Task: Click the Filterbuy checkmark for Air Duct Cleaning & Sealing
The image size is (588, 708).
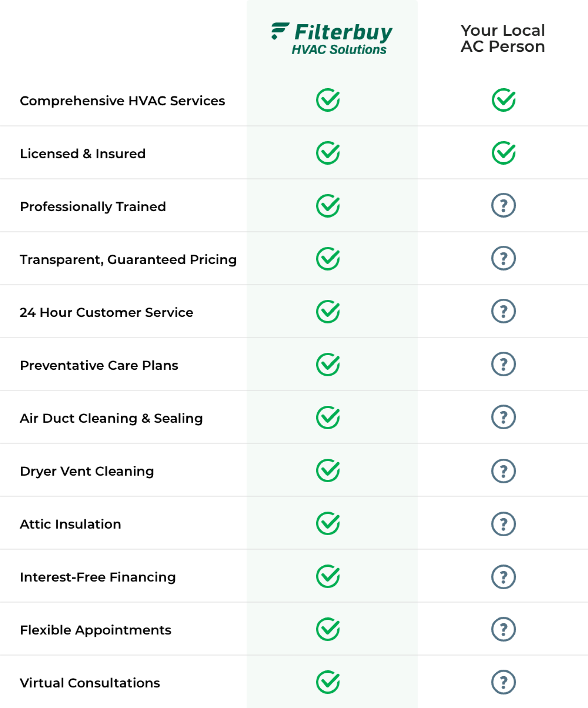Action: pos(328,418)
